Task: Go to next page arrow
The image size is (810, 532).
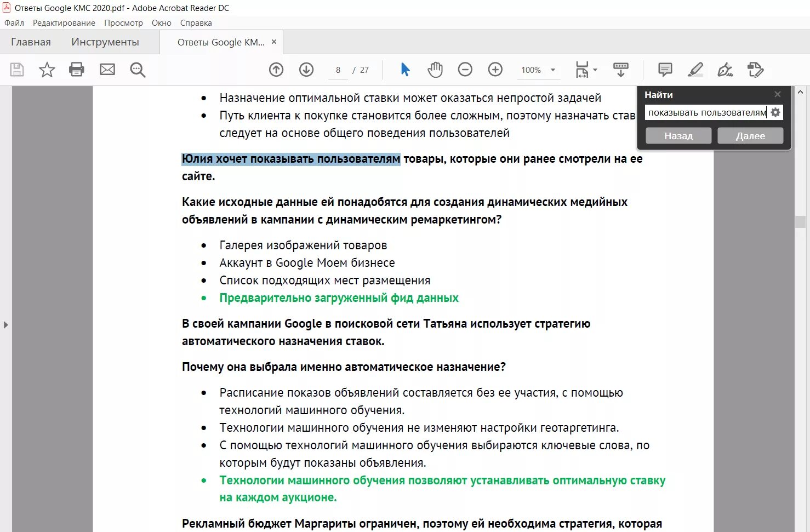Action: click(306, 70)
